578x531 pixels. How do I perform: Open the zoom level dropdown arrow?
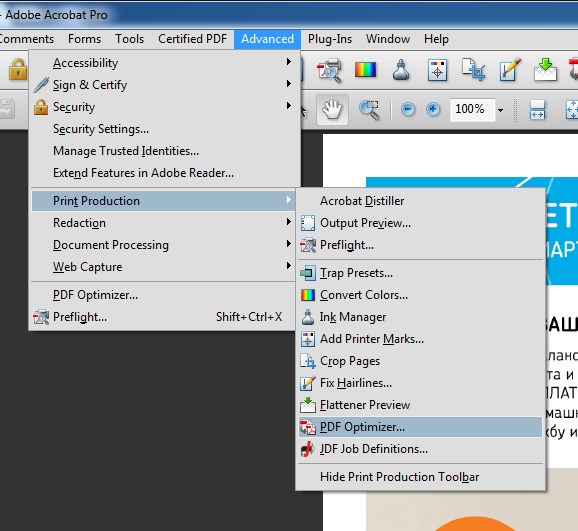[500, 110]
